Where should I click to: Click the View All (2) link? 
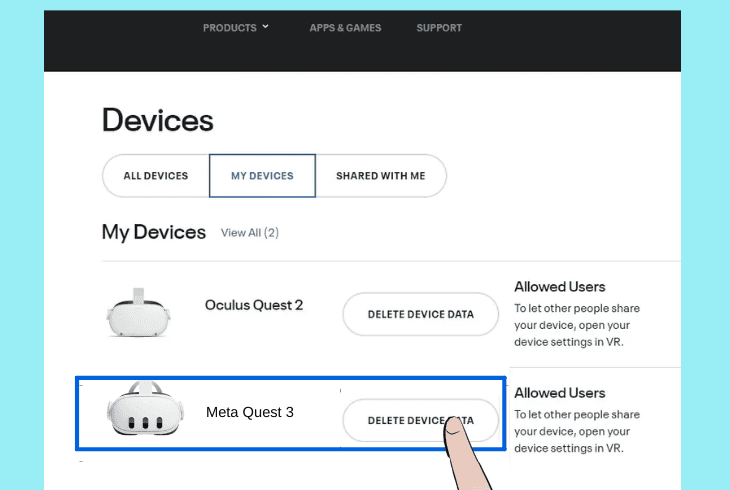tap(250, 232)
